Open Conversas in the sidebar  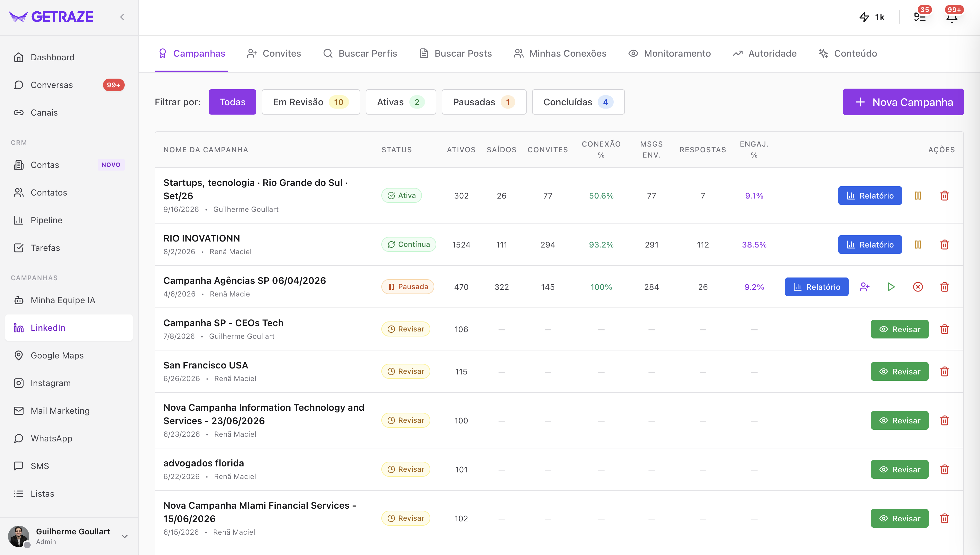(69, 85)
